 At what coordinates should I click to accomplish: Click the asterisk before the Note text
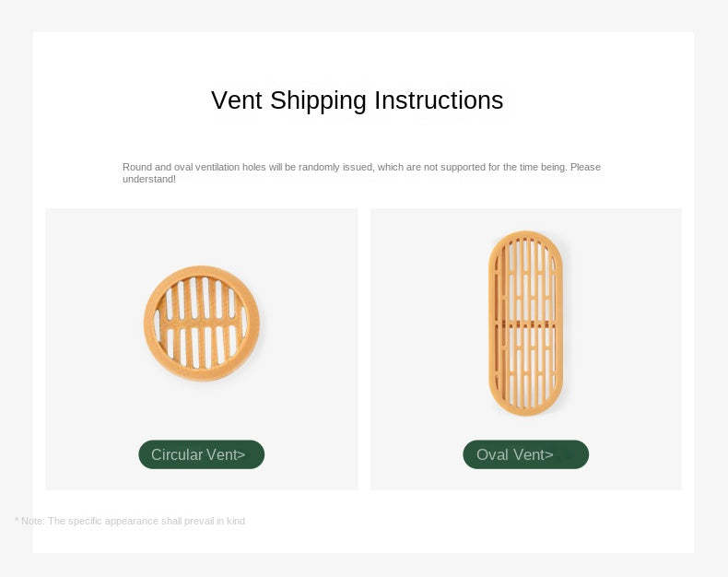tap(18, 521)
